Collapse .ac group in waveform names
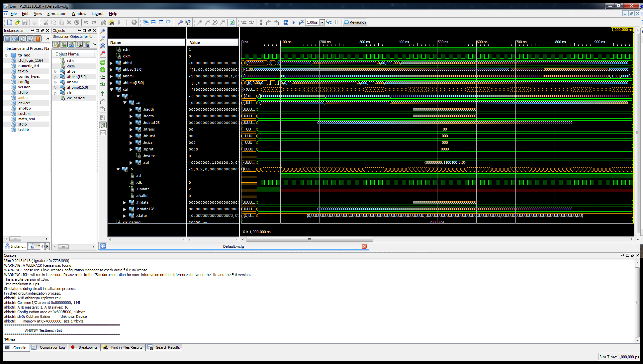The height and width of the screenshot is (364, 643). [125, 103]
